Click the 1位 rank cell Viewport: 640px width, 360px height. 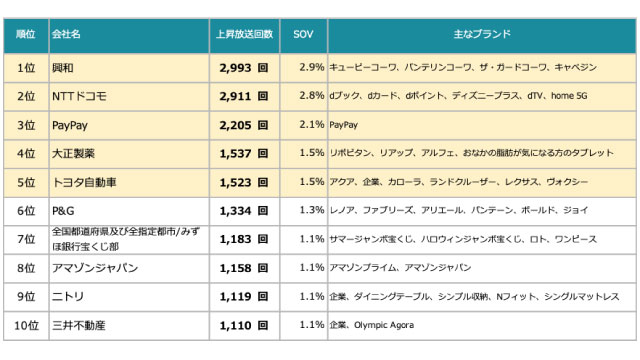pos(26,68)
